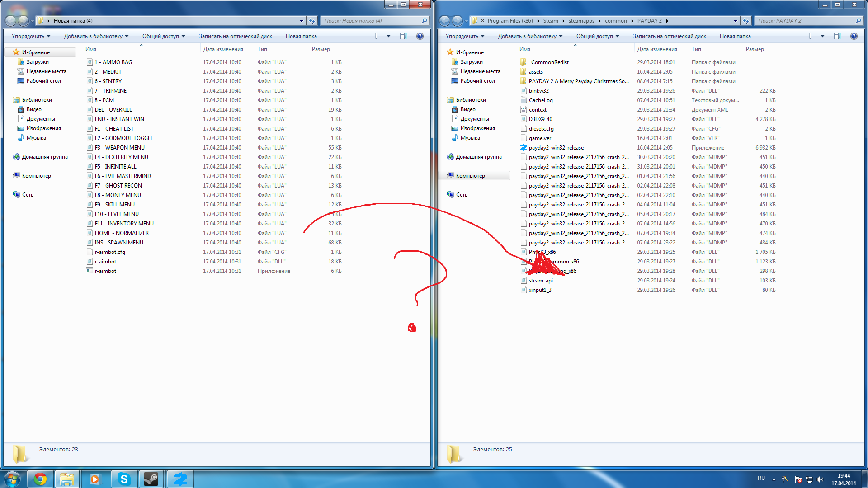Click Steam breadcrumb in address bar
The image size is (868, 488).
point(550,21)
